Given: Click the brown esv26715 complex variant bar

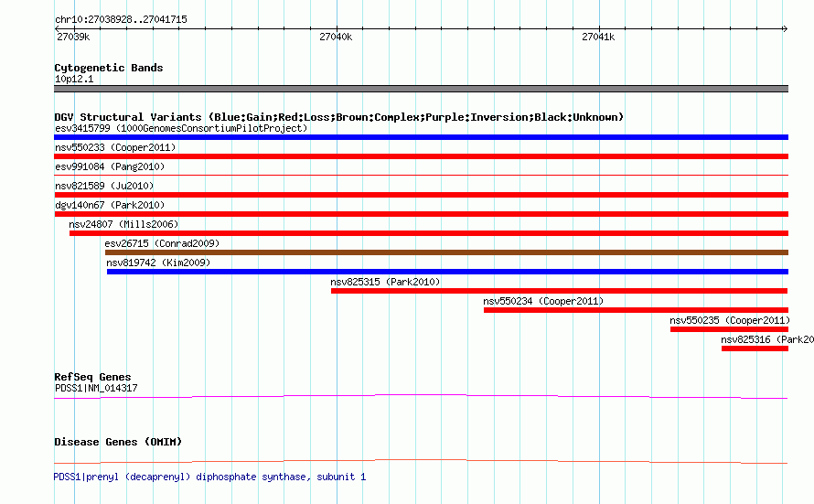Looking at the screenshot, I should click(x=447, y=252).
